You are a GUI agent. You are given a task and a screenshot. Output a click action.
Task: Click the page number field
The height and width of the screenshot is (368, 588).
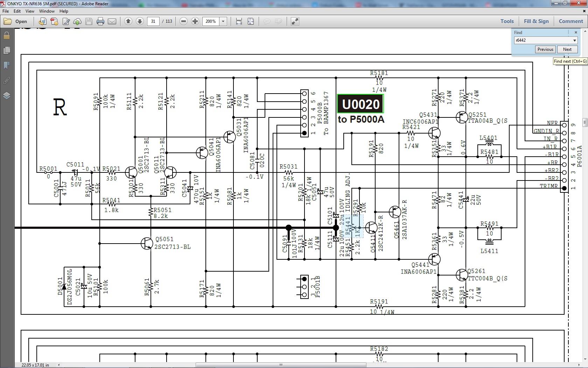[153, 21]
